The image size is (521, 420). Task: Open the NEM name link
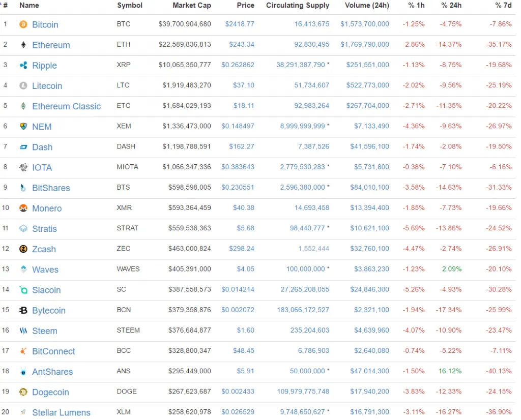42,127
